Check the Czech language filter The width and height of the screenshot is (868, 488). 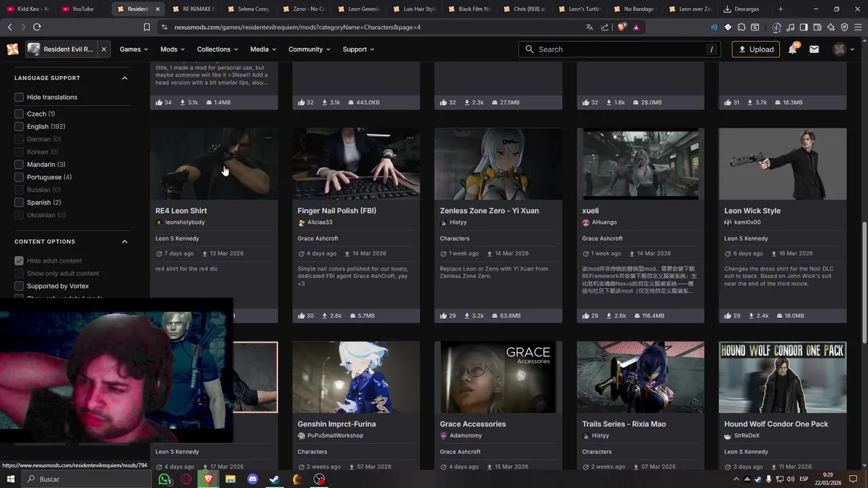[x=19, y=114]
